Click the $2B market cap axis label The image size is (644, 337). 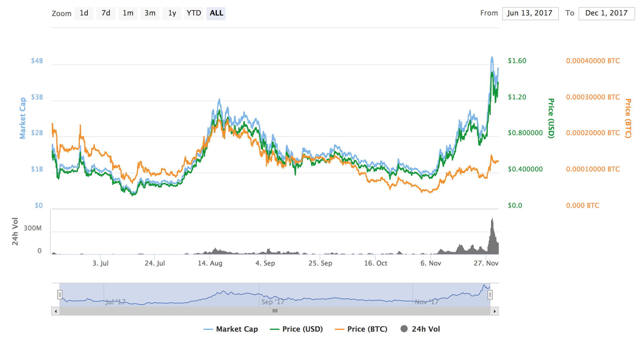(37, 133)
